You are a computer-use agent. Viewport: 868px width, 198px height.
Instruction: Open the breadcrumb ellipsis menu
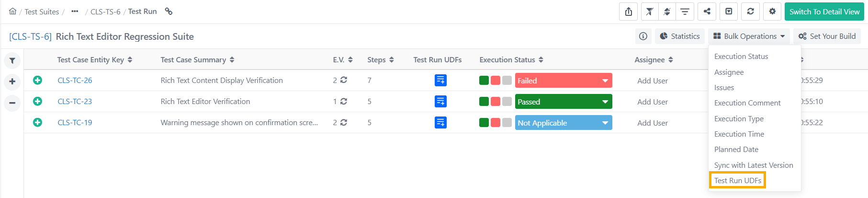75,12
